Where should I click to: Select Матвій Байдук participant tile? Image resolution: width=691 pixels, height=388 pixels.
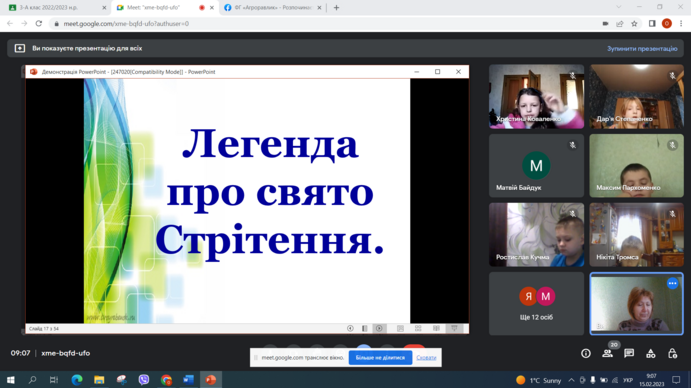pos(536,165)
